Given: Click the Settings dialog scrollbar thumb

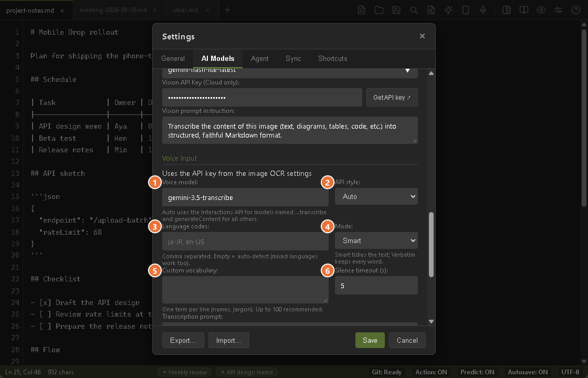Looking at the screenshot, I should pos(431,245).
